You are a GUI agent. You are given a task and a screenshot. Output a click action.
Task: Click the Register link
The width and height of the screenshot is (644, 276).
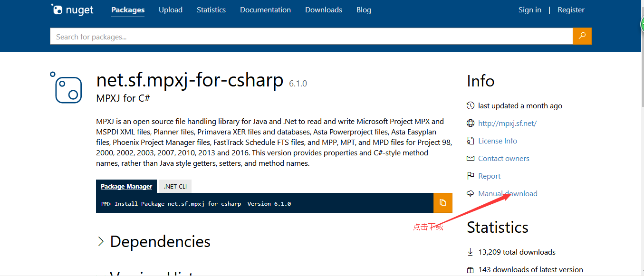point(571,10)
